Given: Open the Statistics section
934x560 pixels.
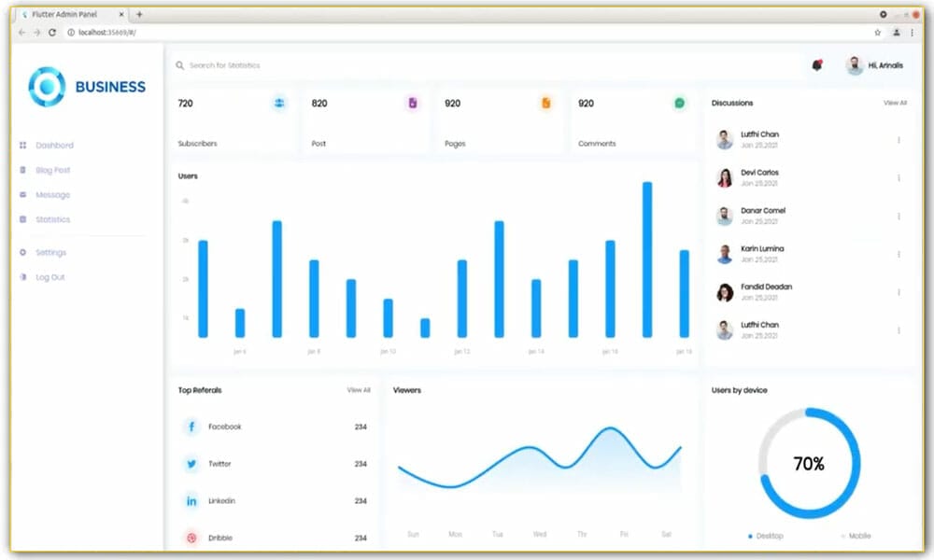Looking at the screenshot, I should (x=51, y=219).
